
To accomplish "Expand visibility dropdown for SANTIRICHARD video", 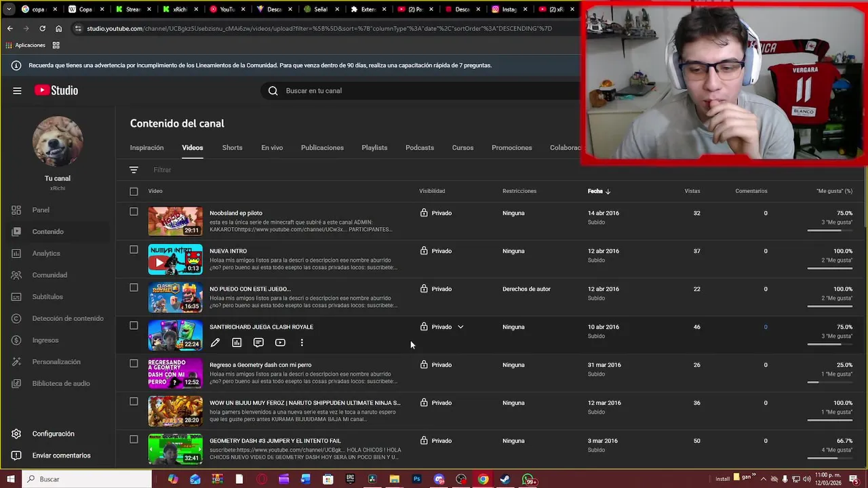I will [x=460, y=327].
